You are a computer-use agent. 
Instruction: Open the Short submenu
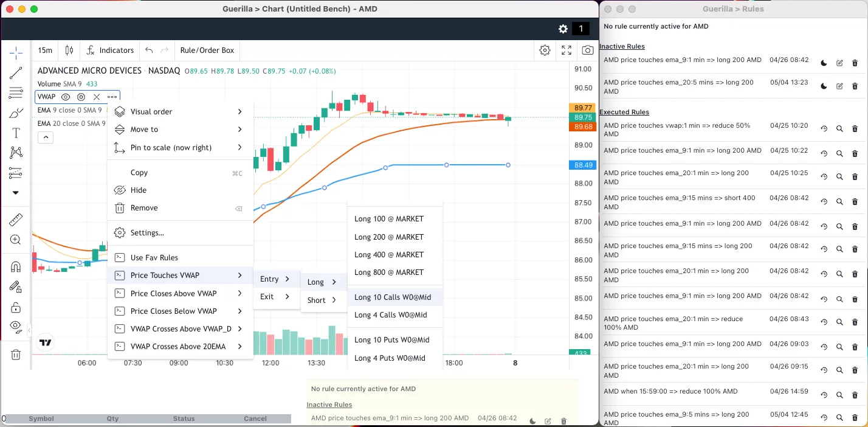click(x=323, y=300)
